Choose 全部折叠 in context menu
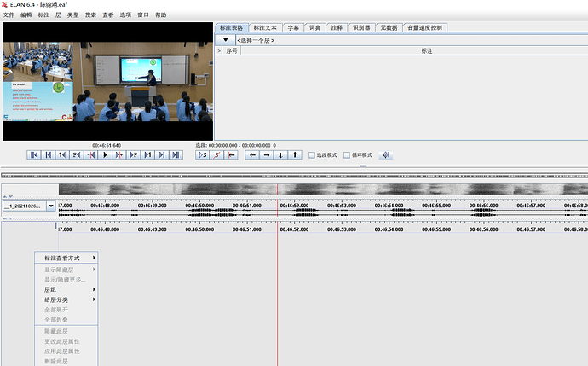 click(66, 319)
